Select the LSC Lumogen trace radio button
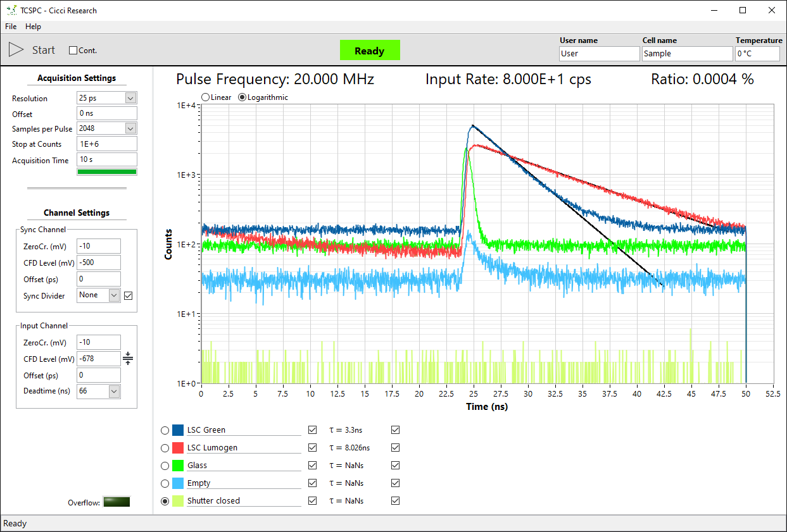 pos(165,448)
